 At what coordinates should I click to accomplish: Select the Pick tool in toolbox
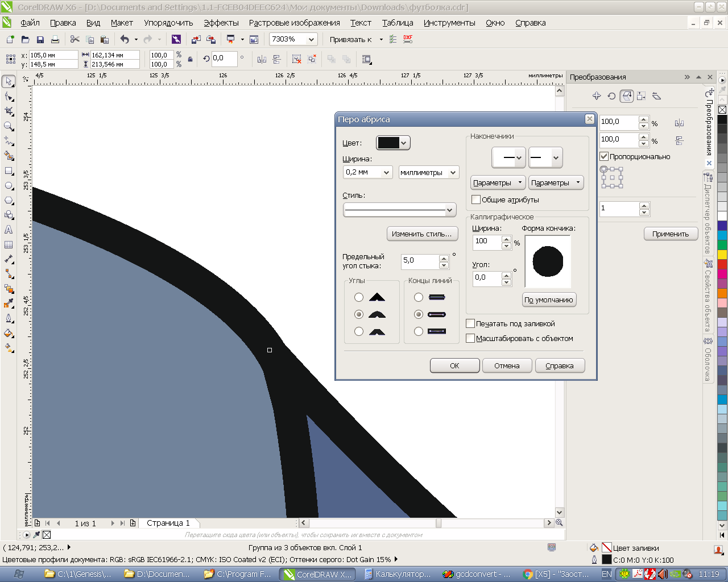[x=9, y=82]
